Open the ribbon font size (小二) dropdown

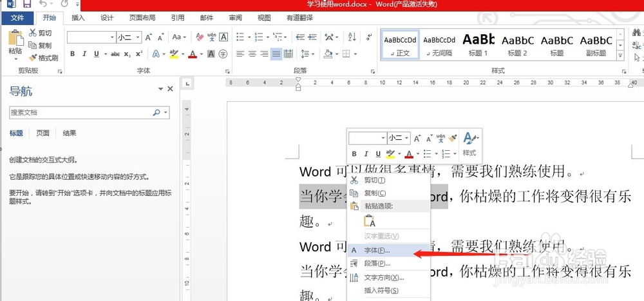(x=138, y=37)
